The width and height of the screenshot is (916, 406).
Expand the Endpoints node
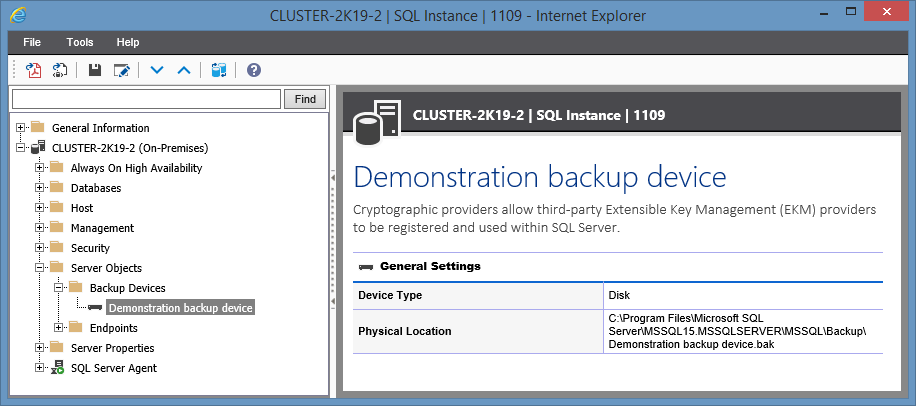point(58,327)
